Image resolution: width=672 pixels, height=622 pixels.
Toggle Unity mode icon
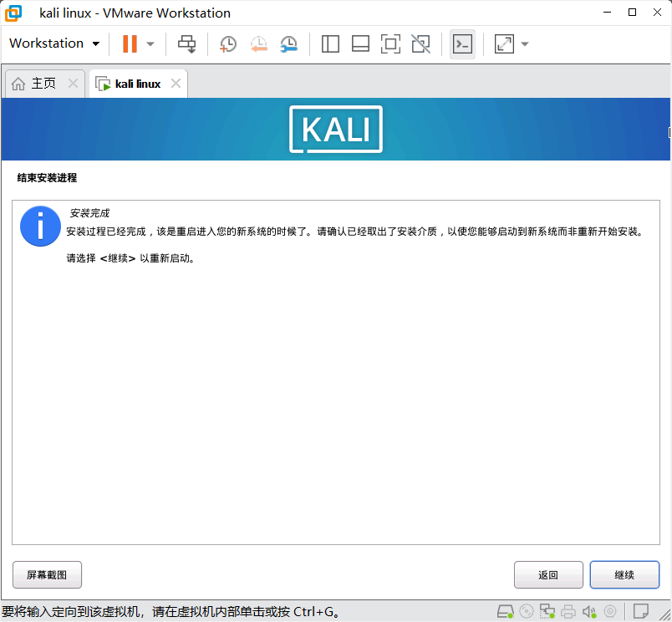[x=421, y=43]
